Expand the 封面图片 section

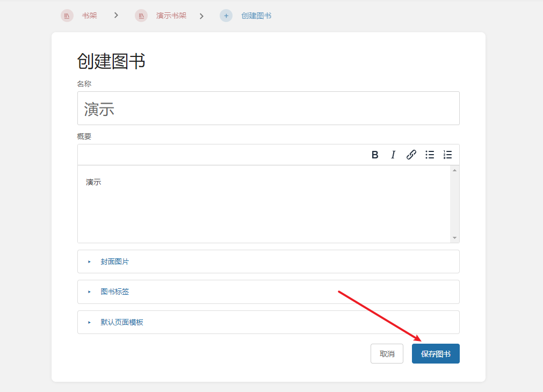(x=114, y=262)
